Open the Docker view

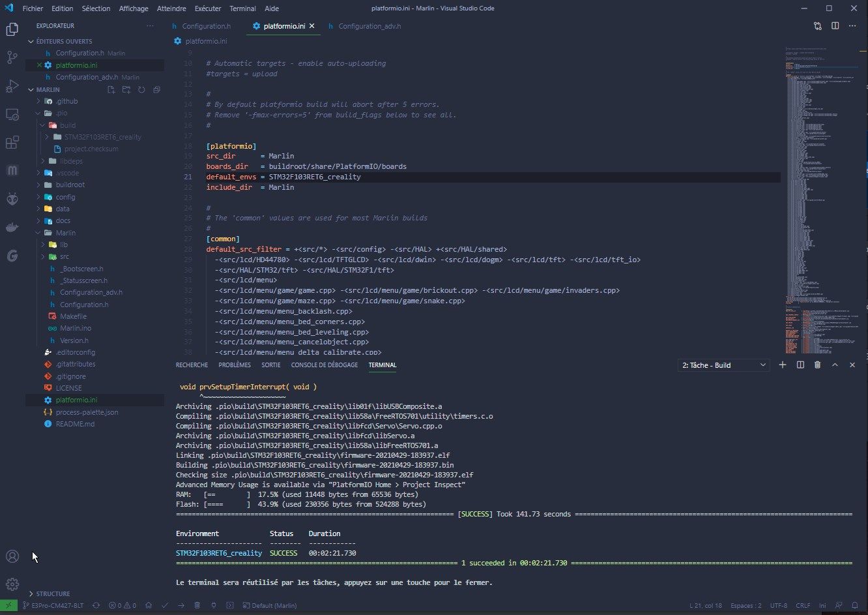coord(12,228)
